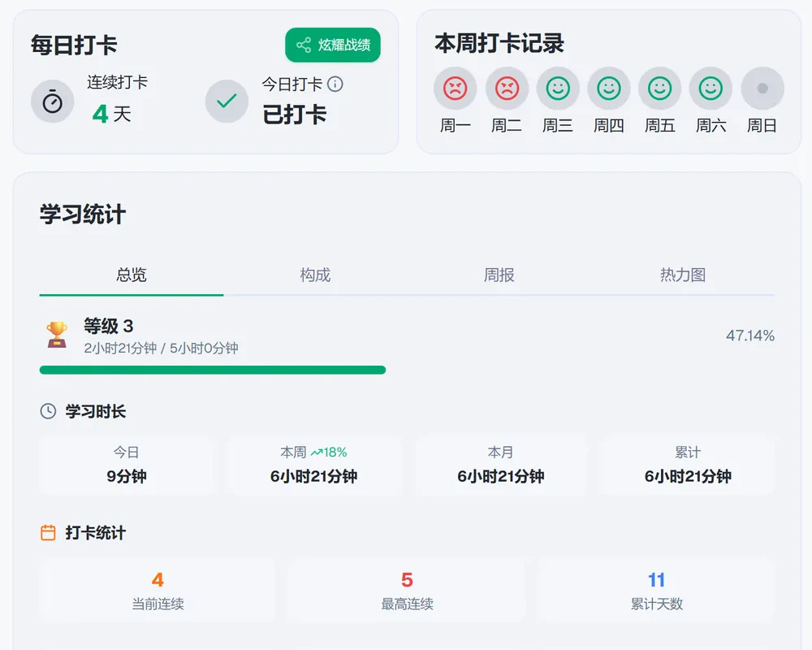This screenshot has width=812, height=650.
Task: Click the 2小时21分钟 / 5小时0分钟 text
Action: (x=161, y=349)
